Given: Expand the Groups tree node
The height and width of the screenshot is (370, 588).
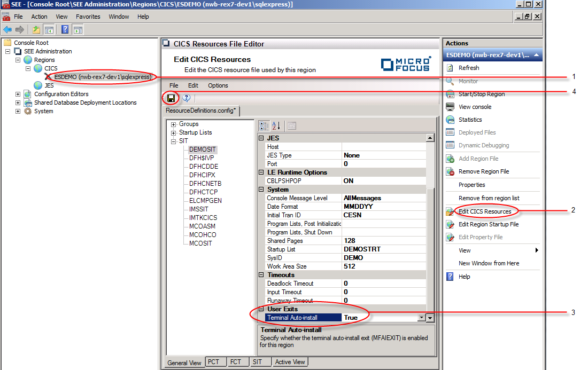Looking at the screenshot, I should (174, 124).
